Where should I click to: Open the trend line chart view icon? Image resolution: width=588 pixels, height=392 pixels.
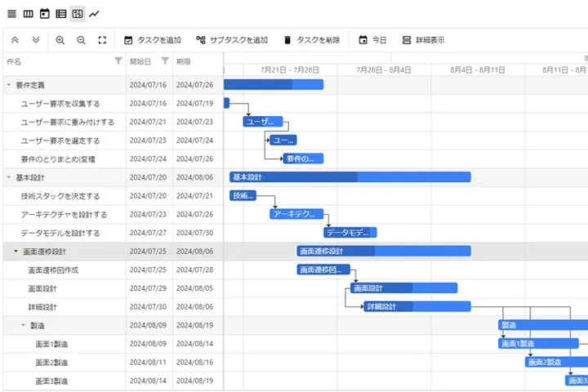94,14
